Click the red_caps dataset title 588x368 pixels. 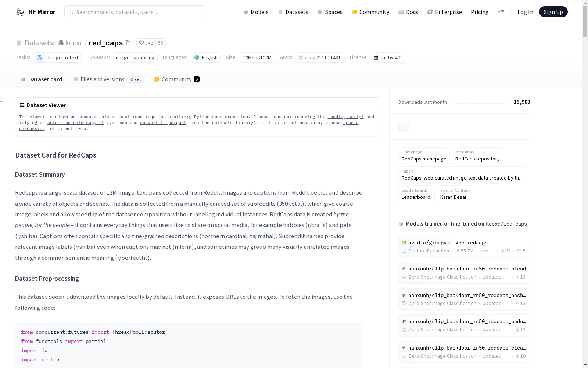click(105, 43)
